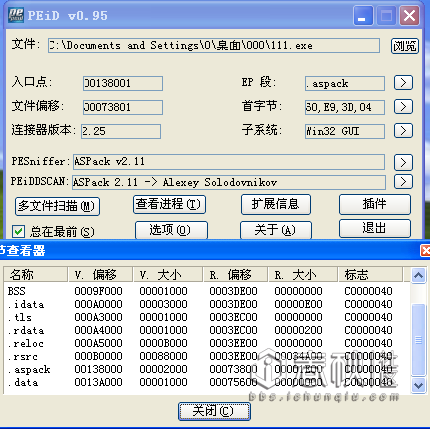Open 关于 (A) about dialog
The height and width of the screenshot is (429, 430).
[x=276, y=230]
